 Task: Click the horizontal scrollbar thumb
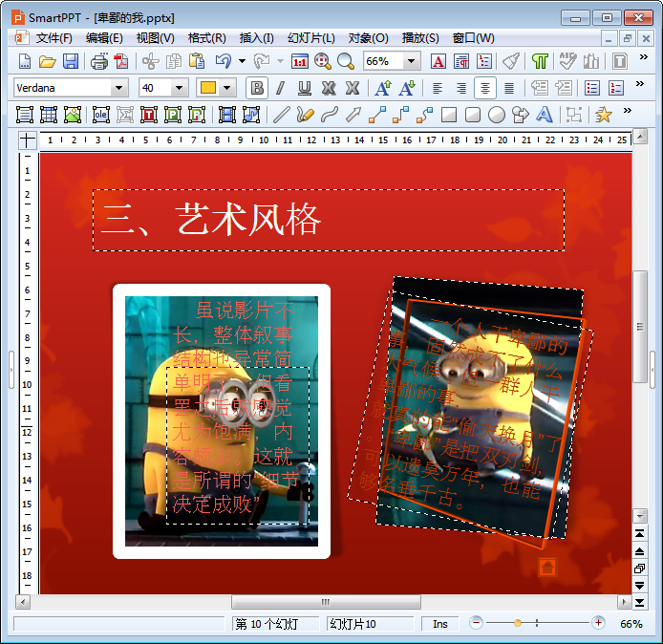pos(326,602)
